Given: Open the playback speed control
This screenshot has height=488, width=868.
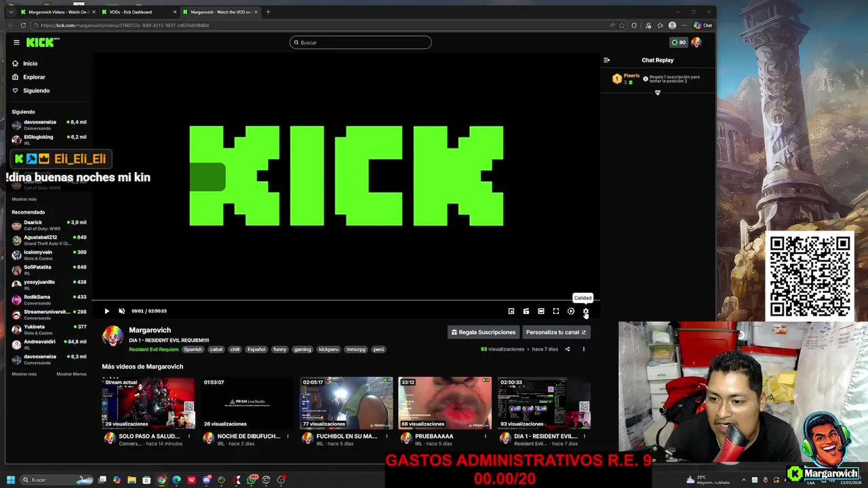Looking at the screenshot, I should (571, 311).
